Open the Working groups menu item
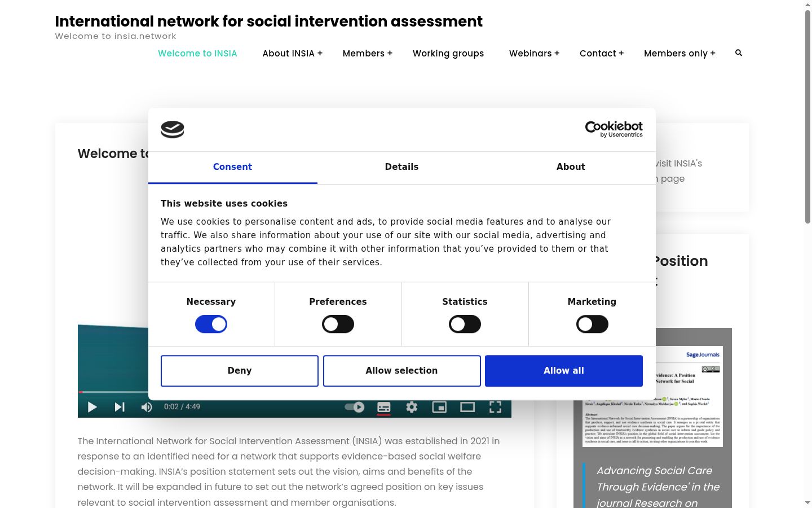 [448, 53]
